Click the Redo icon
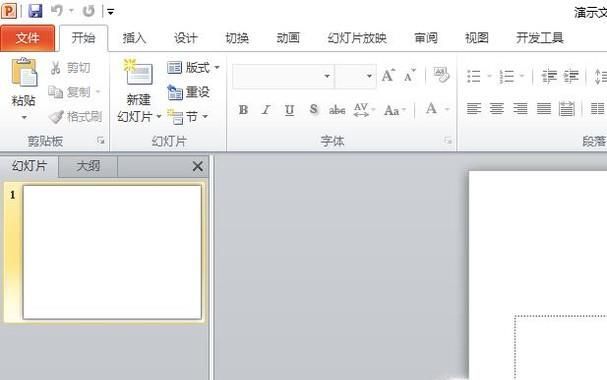Screen dimensions: 607x380 click(x=89, y=11)
